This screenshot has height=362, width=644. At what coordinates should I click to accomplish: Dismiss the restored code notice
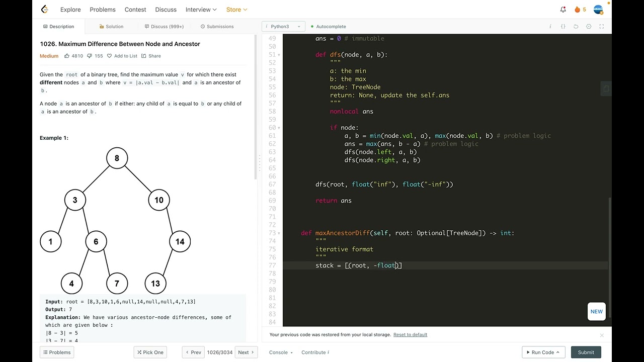tap(602, 335)
